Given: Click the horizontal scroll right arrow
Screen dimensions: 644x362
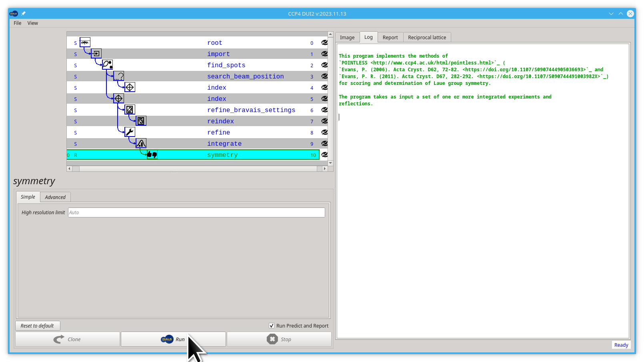Looking at the screenshot, I should [x=324, y=169].
